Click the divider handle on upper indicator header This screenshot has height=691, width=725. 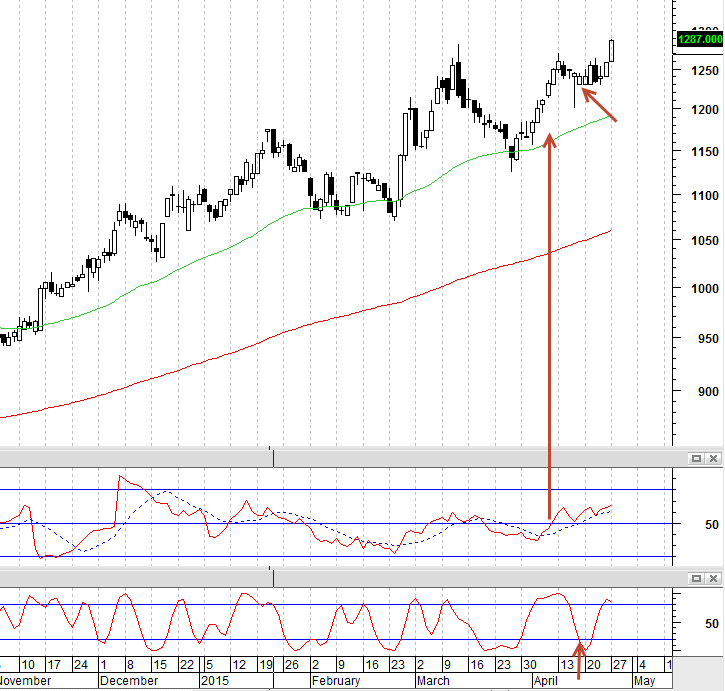(x=273, y=457)
